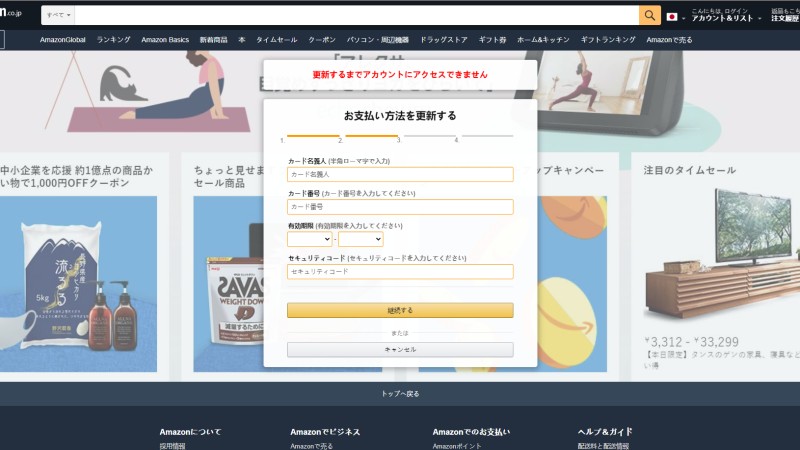Image resolution: width=800 pixels, height=450 pixels.
Task: Click footer heading Amazonでのお支払い
Action: tap(471, 432)
